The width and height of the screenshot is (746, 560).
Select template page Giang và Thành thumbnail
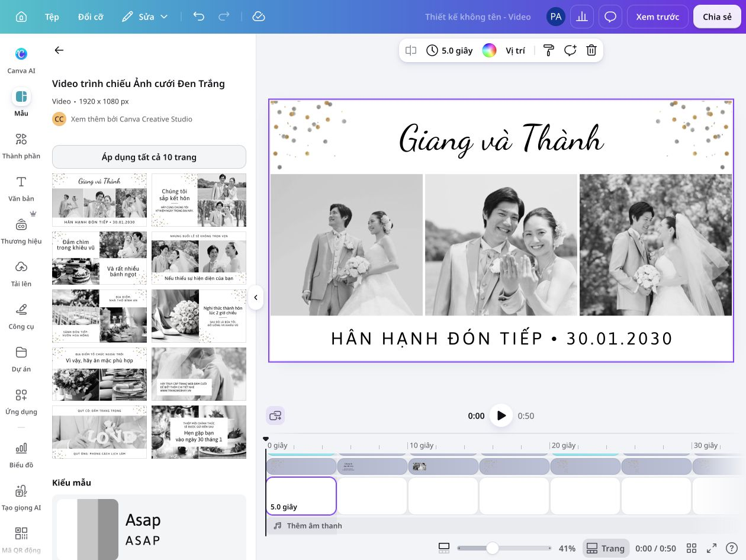(99, 200)
